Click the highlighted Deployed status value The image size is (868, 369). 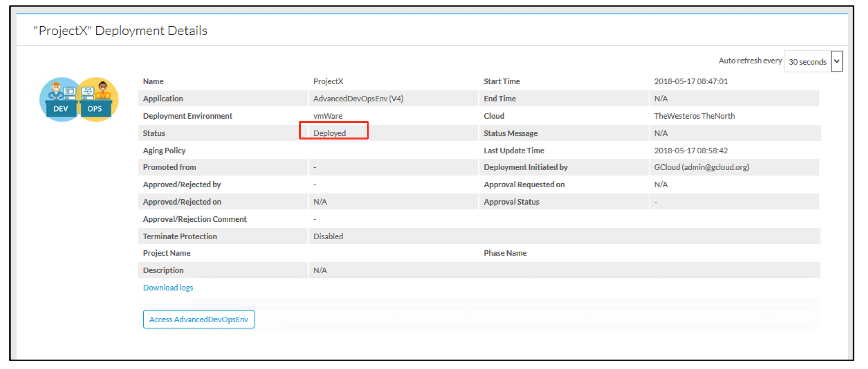coord(329,133)
